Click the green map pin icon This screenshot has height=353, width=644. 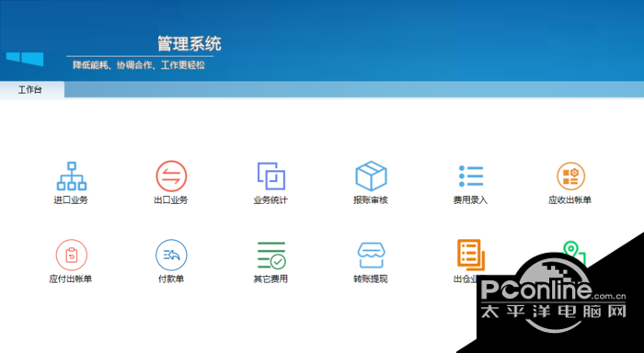point(573,253)
